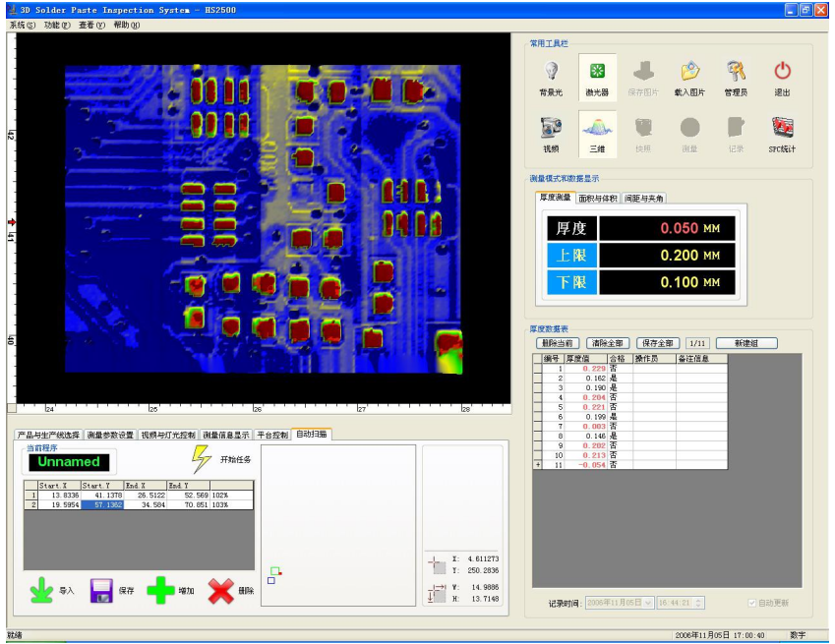Switch to the 面积与体积 tab
Viewport: 835px width, 644px height.
[598, 198]
